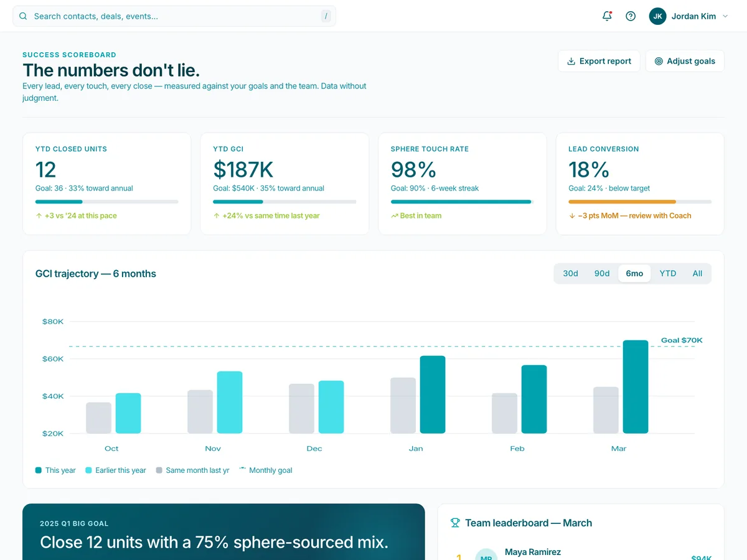Click the GCI trajectory — 6 months heading
The height and width of the screenshot is (560, 747).
point(96,273)
